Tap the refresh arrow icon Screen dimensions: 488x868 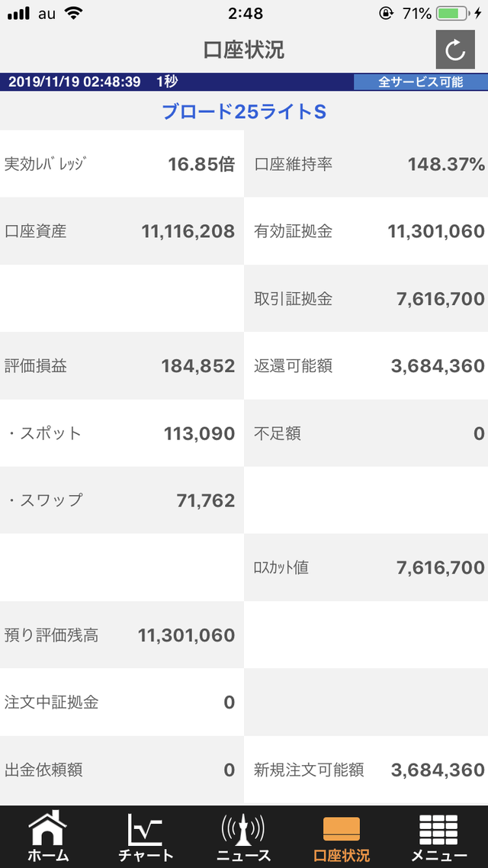(x=455, y=50)
